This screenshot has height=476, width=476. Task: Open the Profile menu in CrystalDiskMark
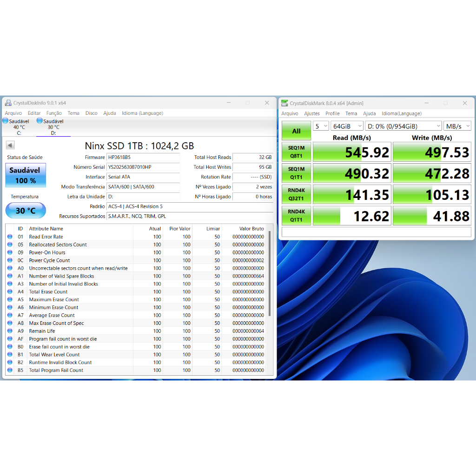coord(332,113)
